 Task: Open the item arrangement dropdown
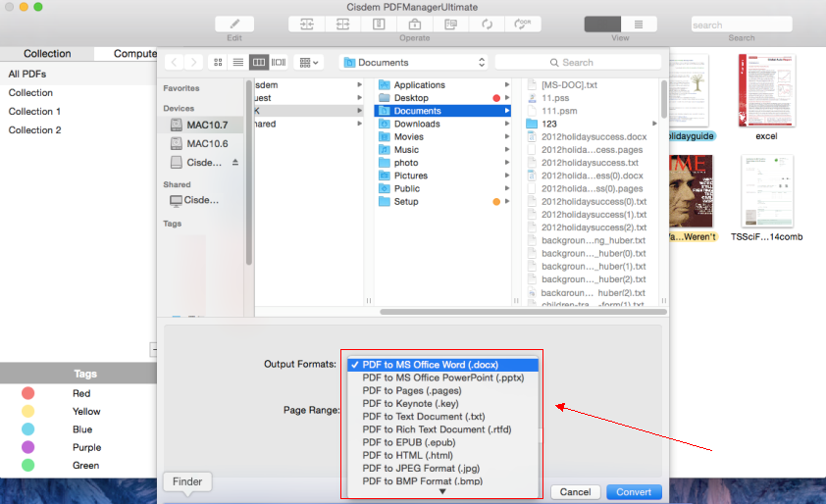click(309, 62)
